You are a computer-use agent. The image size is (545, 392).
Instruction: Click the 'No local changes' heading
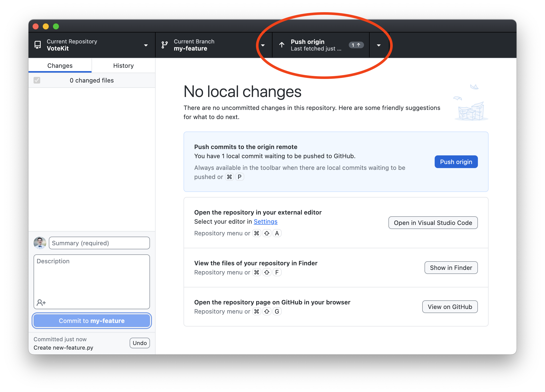coord(243,91)
